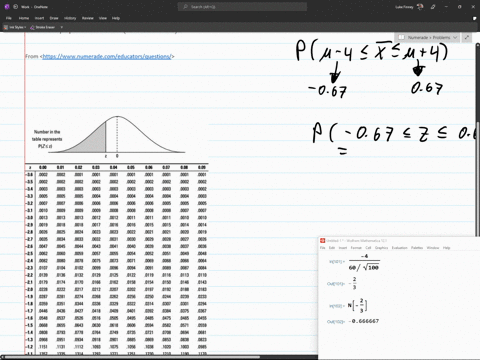This screenshot has height=360, width=480.
Task: Open the Graphics menu in Mathematica
Action: 381,248
